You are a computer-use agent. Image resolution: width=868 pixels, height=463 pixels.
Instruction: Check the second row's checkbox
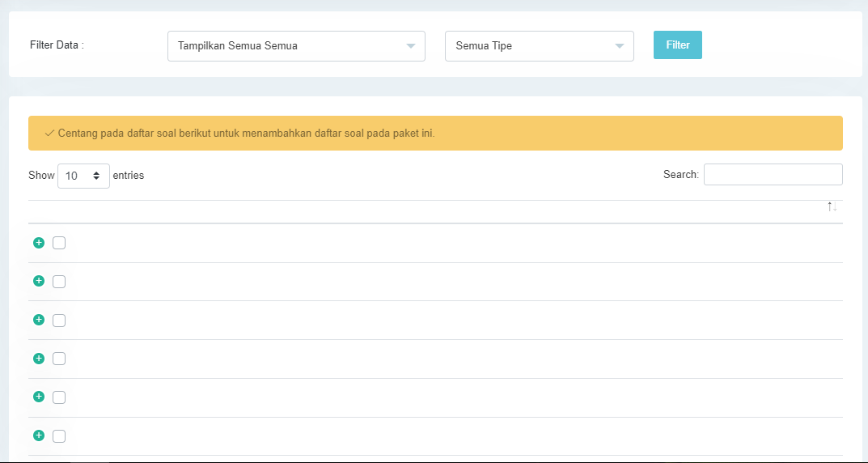click(59, 282)
